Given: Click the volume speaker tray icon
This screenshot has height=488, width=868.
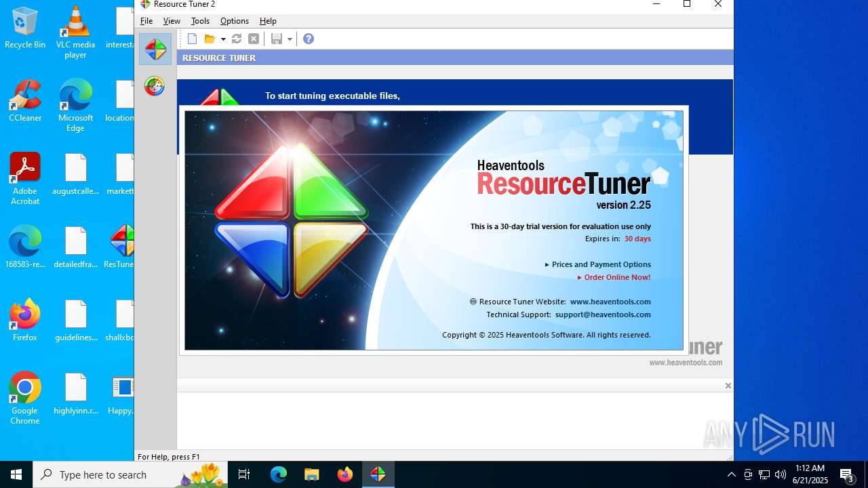Looking at the screenshot, I should (780, 474).
